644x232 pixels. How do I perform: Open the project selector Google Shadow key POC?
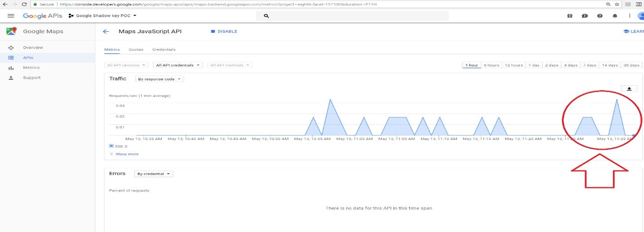(103, 16)
